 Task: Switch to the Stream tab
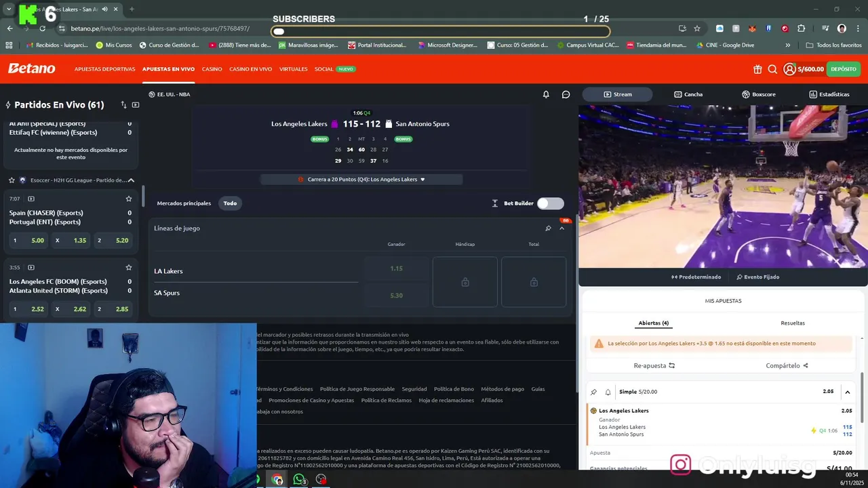click(x=618, y=94)
